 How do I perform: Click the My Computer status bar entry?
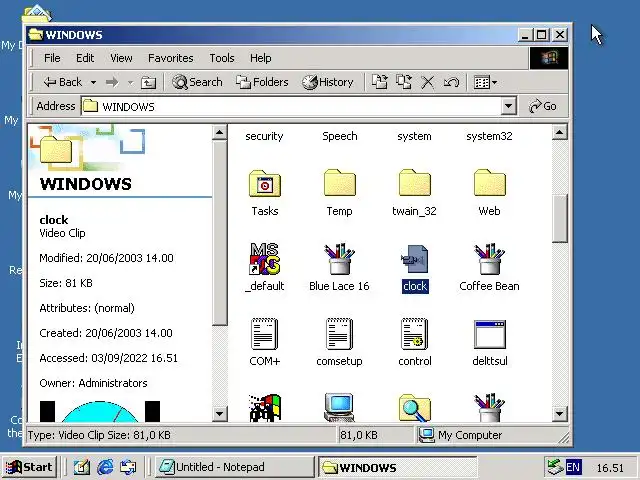tap(460, 435)
